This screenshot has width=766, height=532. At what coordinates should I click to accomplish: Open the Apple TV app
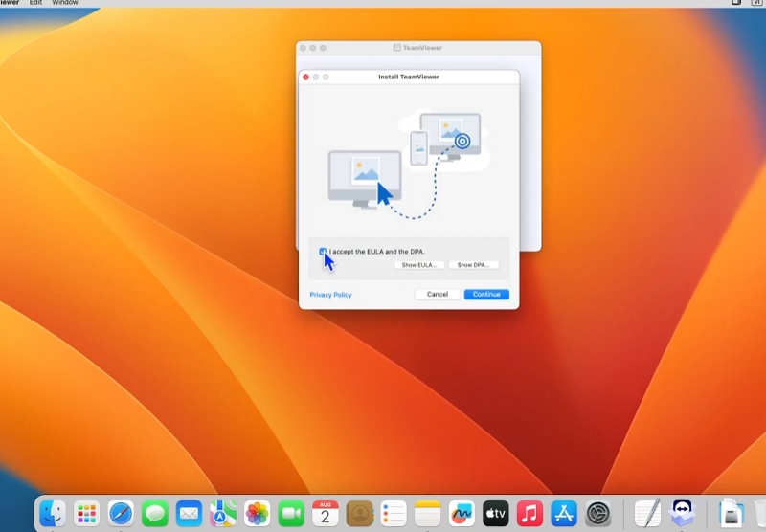[496, 514]
